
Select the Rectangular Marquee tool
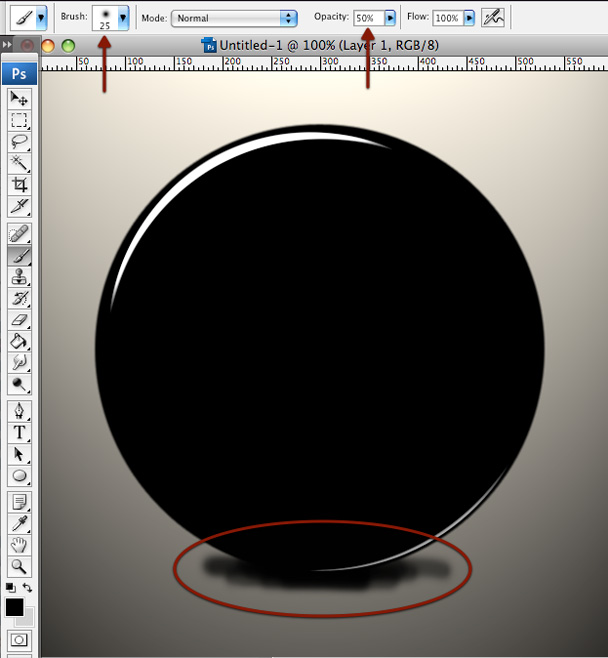[19, 120]
